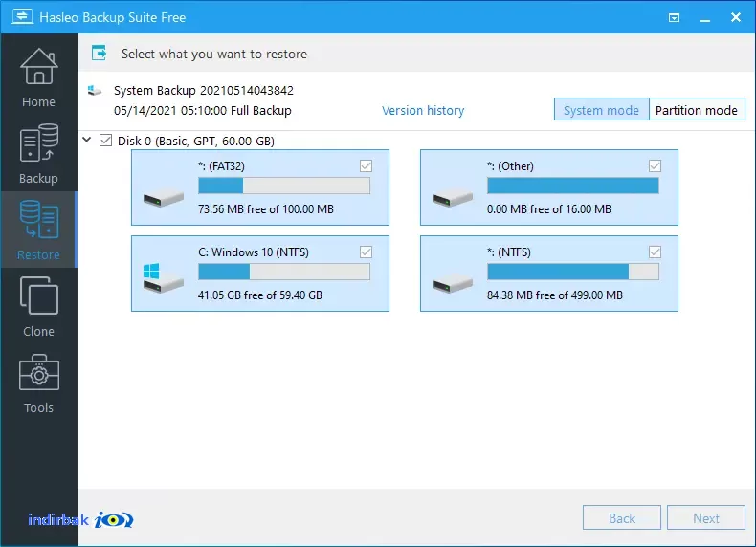Click the restore header icon beside 'Select what you want to restore'

click(x=99, y=53)
